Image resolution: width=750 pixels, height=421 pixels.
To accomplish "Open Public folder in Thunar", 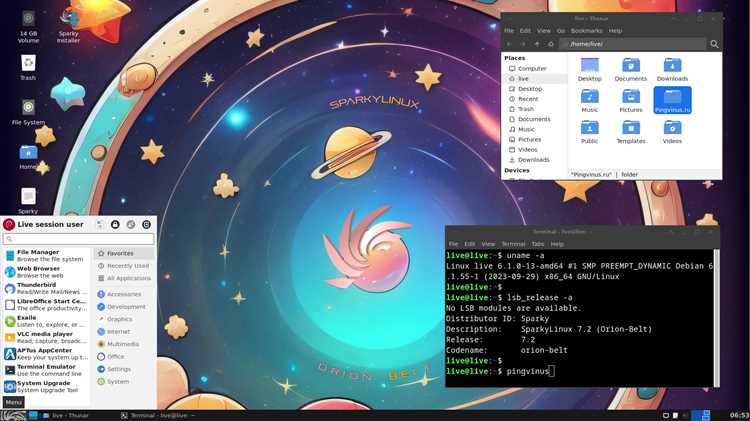I will tap(589, 132).
